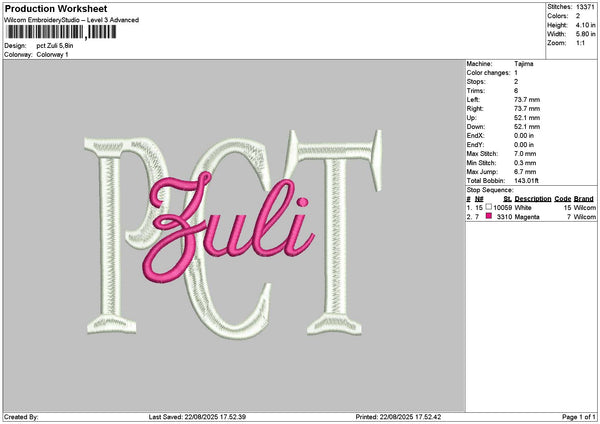The height and width of the screenshot is (424, 600).
Task: Click the Color changes row
Action: [x=492, y=73]
